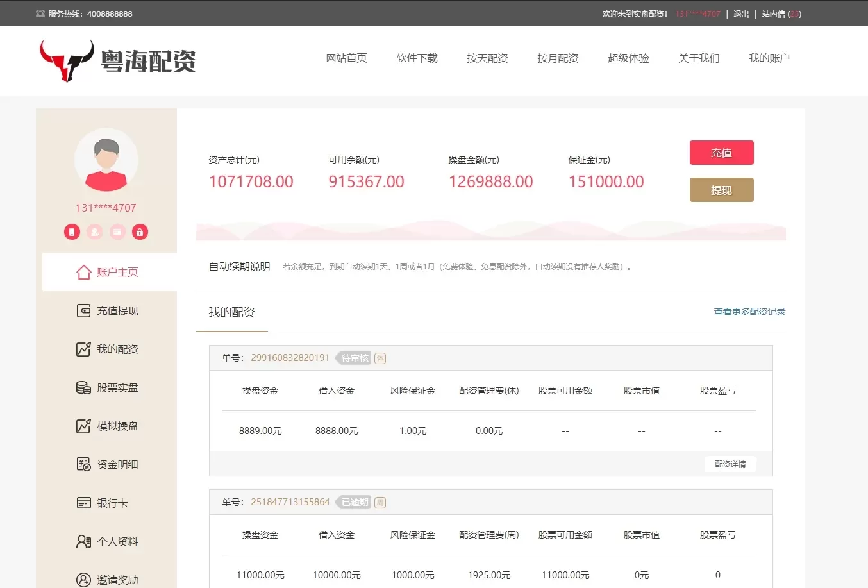Go to 股票实盘 in the sidebar

108,387
